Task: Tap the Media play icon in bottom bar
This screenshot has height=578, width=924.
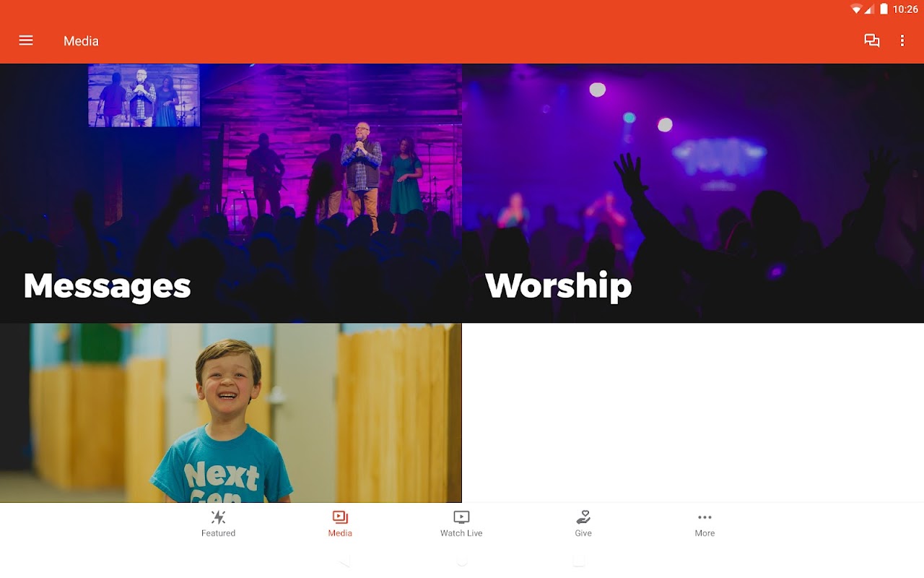Action: pos(340,517)
